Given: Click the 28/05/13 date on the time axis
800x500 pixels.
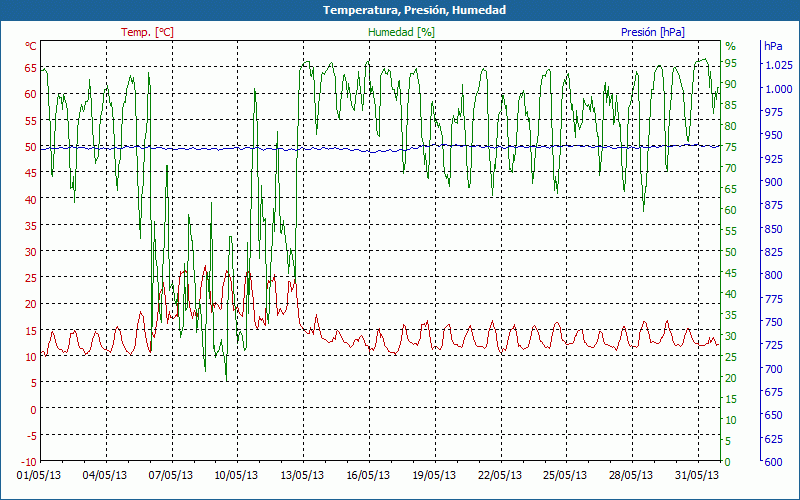Looking at the screenshot, I should [x=631, y=475].
